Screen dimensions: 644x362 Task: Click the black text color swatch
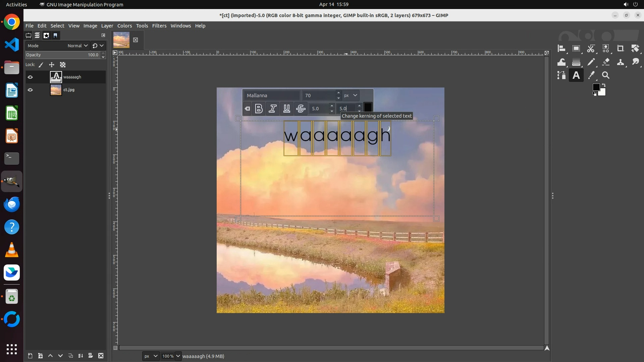tap(368, 107)
